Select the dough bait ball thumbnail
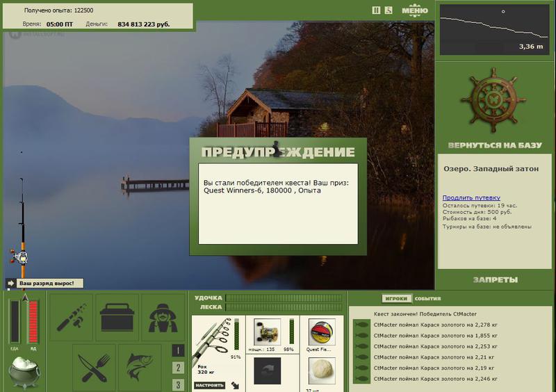 322,370
